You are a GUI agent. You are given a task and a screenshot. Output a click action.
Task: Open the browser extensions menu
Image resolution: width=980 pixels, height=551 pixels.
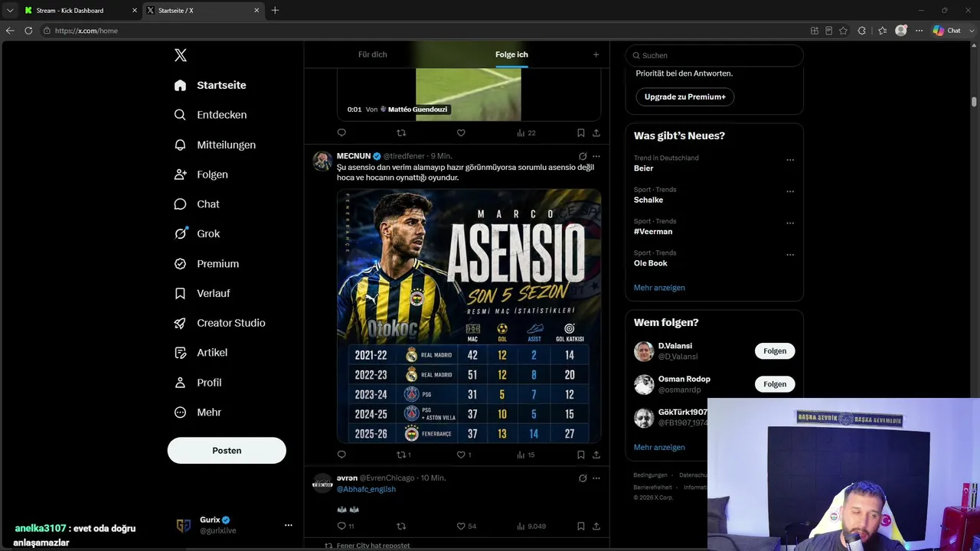tap(862, 31)
